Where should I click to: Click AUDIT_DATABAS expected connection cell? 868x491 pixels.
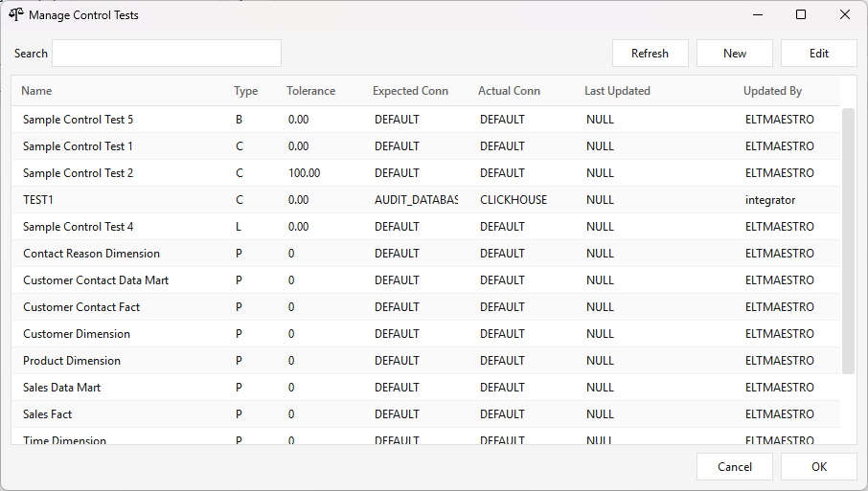[416, 200]
